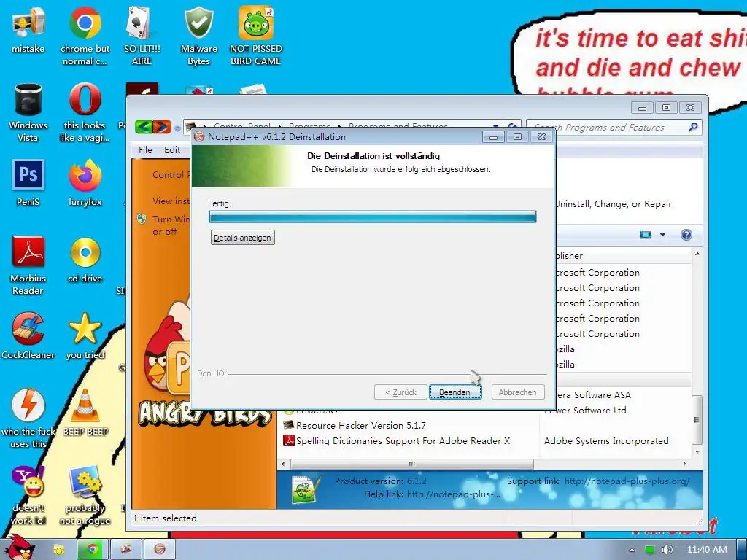Click the notepad-plus help link
Viewport: 747px width, 560px height.
tap(454, 494)
